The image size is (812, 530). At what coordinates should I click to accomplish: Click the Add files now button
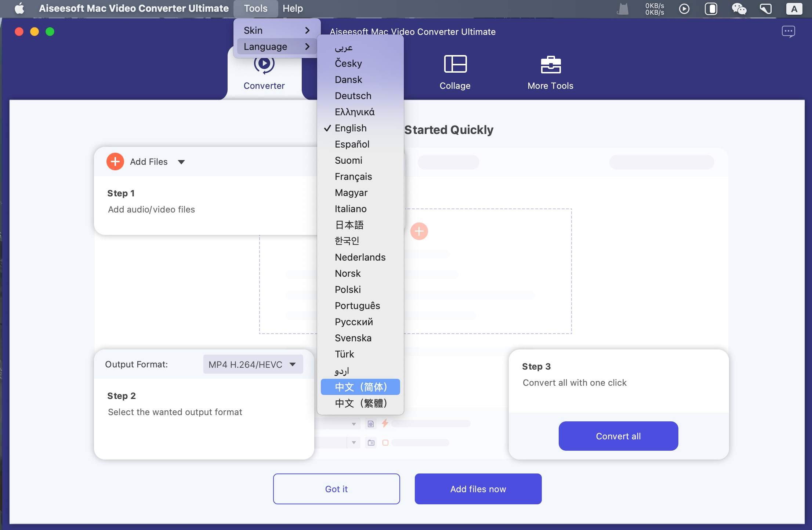click(x=478, y=489)
